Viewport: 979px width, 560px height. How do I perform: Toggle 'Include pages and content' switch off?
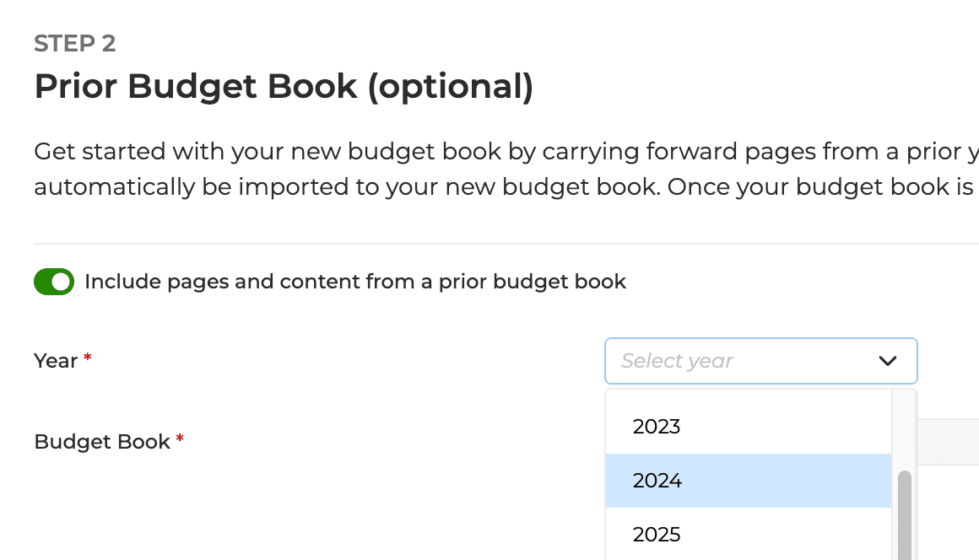point(54,281)
